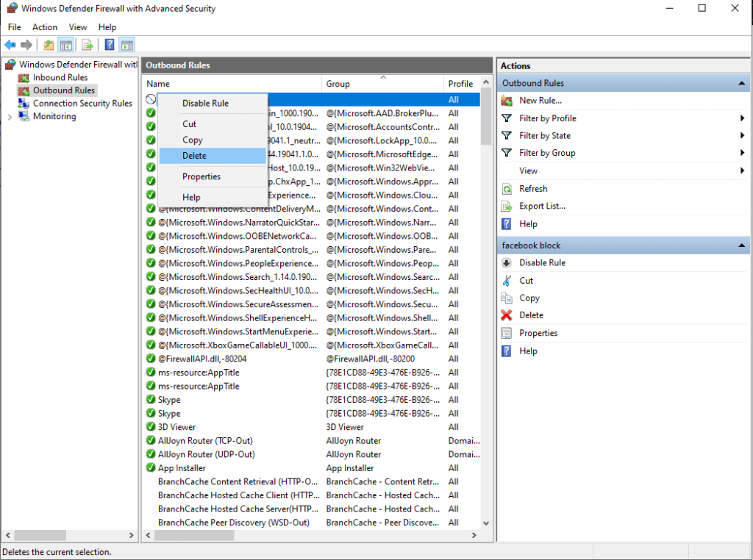This screenshot has height=560, width=753.
Task: Click the Forward arrow toolbar icon
Action: tap(26, 45)
